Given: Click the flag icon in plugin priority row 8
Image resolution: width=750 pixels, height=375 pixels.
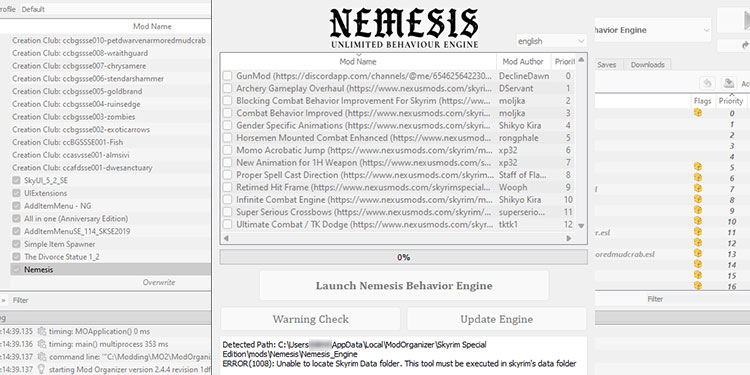Looking at the screenshot, I should point(698,199).
